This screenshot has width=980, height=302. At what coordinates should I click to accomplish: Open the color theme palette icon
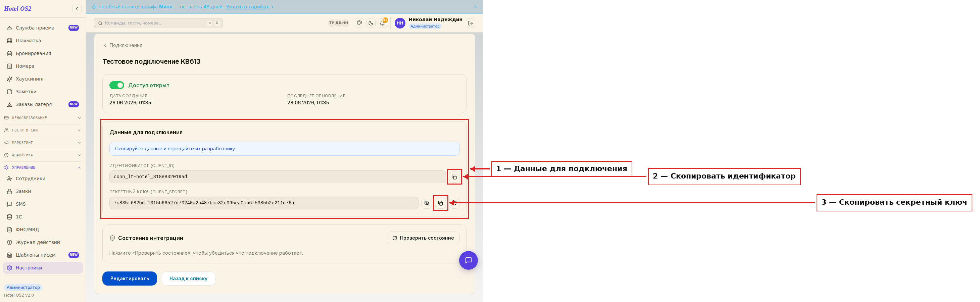coord(359,23)
